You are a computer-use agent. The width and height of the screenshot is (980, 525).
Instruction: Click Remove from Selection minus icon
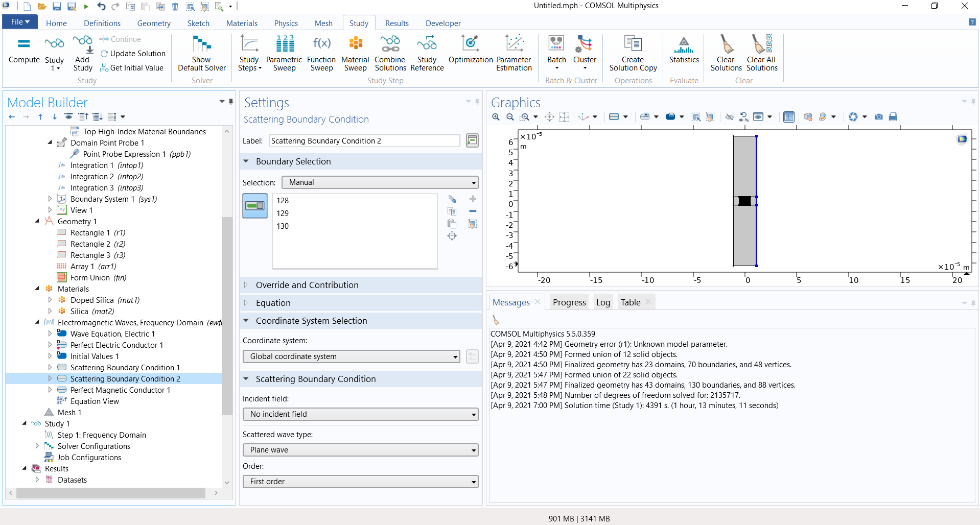(473, 211)
